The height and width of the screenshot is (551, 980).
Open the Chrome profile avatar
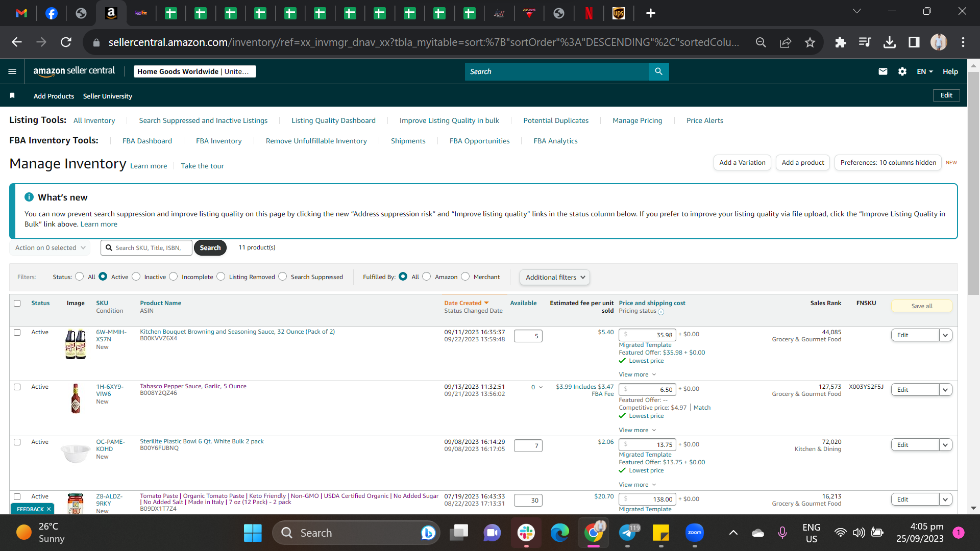point(939,42)
